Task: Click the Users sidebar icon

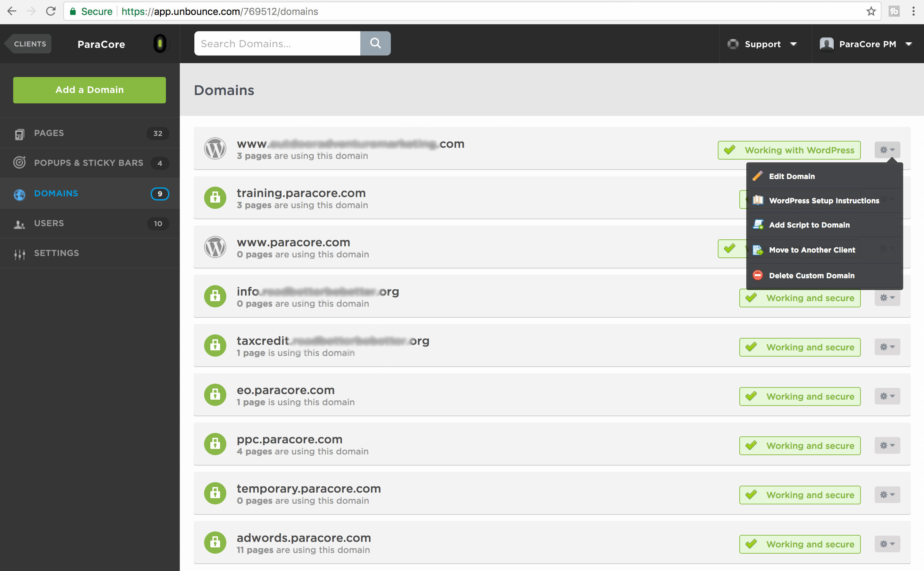Action: [x=19, y=224]
